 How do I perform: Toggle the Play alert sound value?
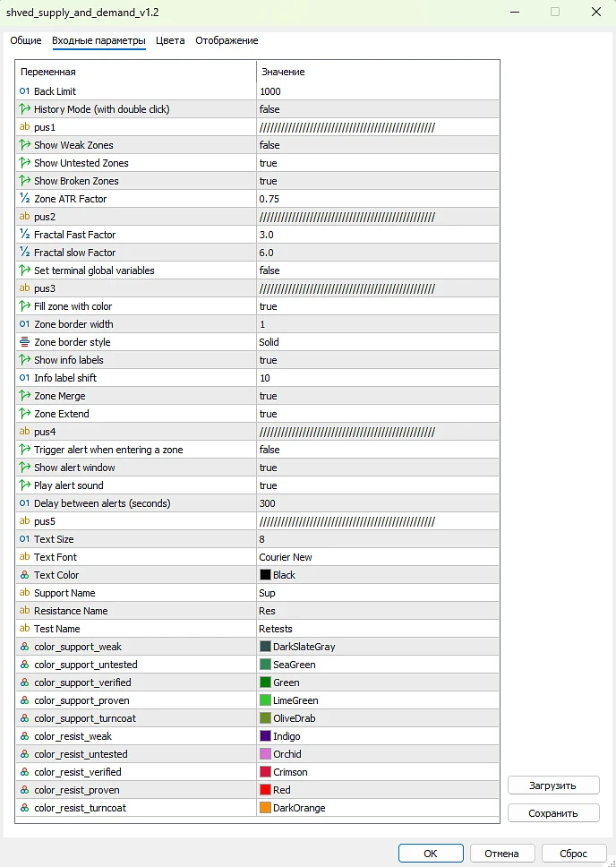coord(268,485)
